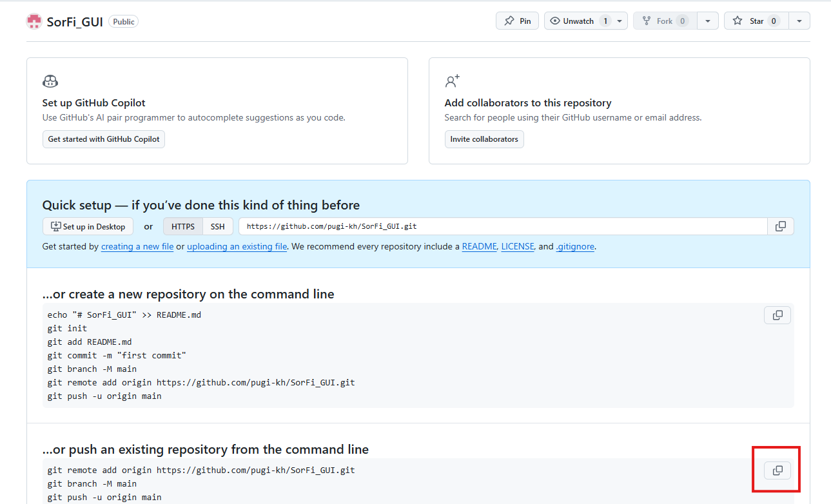Image resolution: width=831 pixels, height=504 pixels.
Task: Click the push an existing repository heading
Action: 206,449
